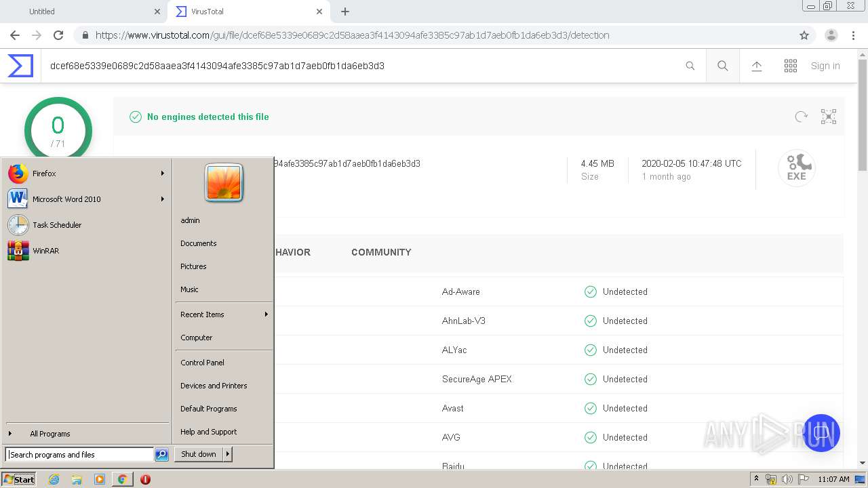Viewport: 868px width, 488px height.
Task: Launch Microsoft Word 2010
Action: [x=85, y=199]
